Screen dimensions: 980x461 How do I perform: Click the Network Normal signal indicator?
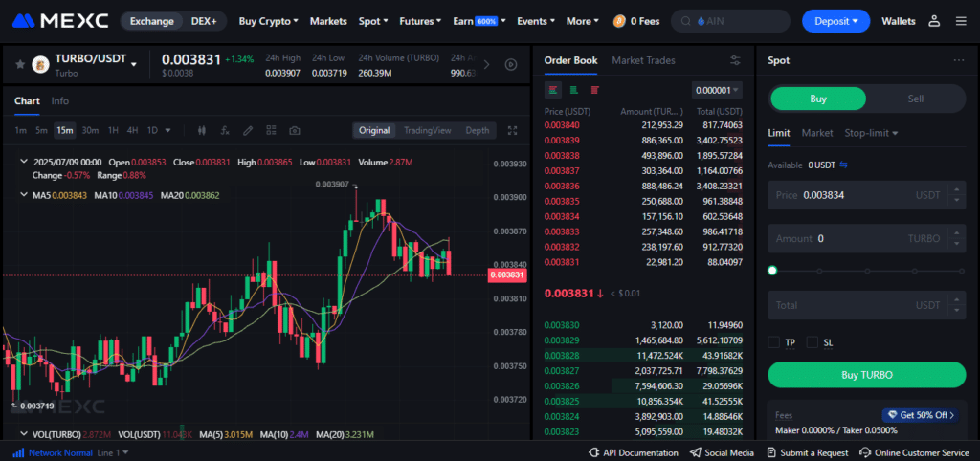click(54, 453)
